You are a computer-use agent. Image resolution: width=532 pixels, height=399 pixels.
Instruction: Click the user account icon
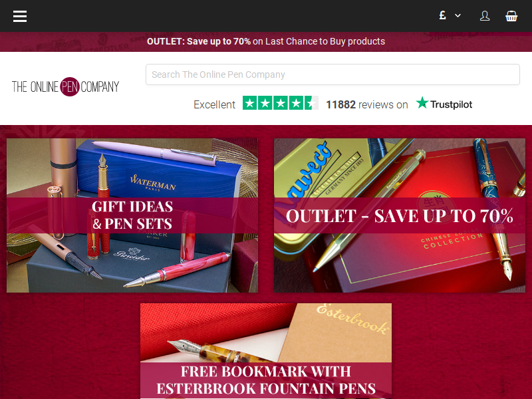pyautogui.click(x=485, y=16)
